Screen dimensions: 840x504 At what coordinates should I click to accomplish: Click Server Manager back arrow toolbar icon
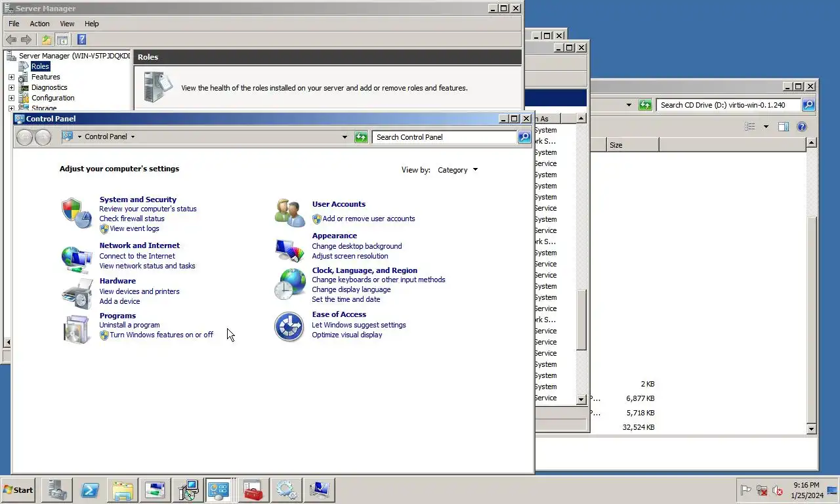click(x=11, y=39)
